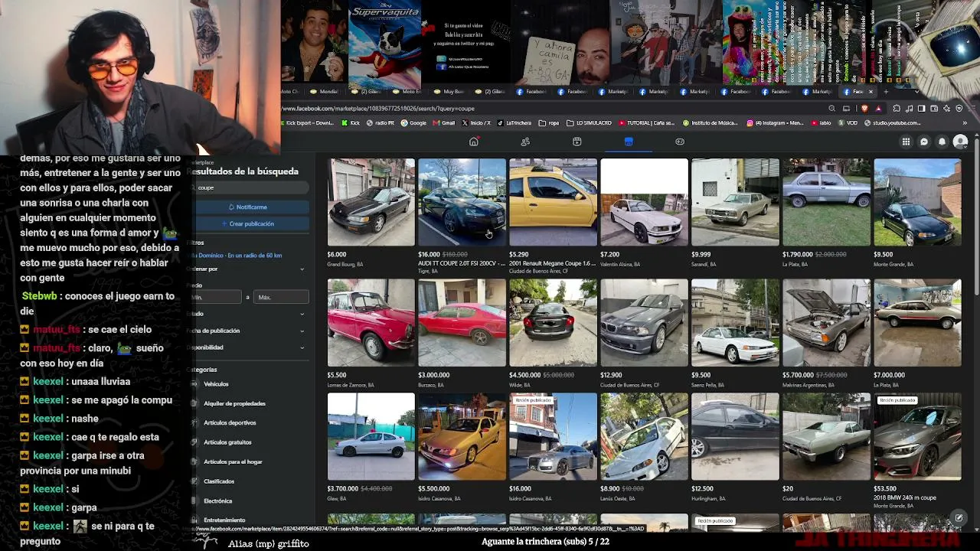The height and width of the screenshot is (551, 980).
Task: Expand the 'Fecha de publicación' filter
Action: 247,331
